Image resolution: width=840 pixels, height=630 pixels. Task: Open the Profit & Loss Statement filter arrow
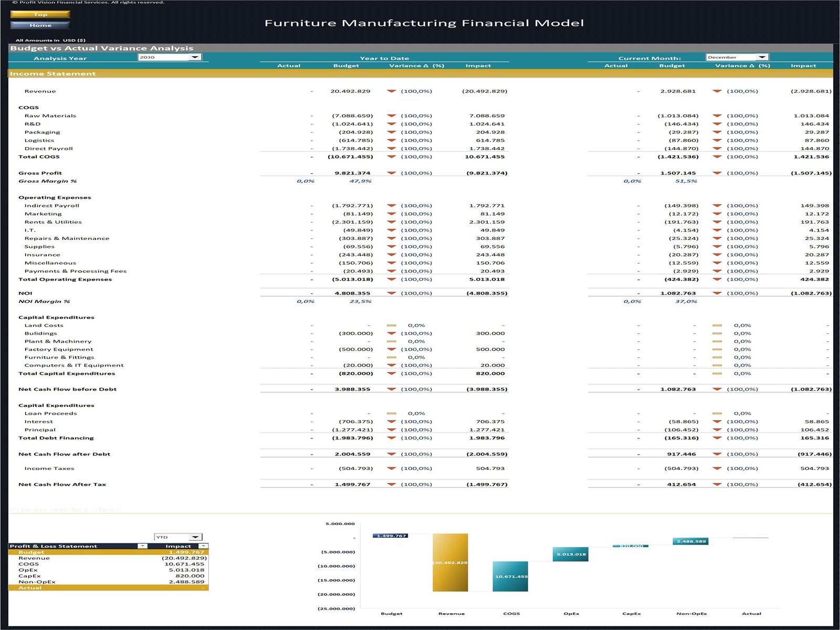coord(142,546)
